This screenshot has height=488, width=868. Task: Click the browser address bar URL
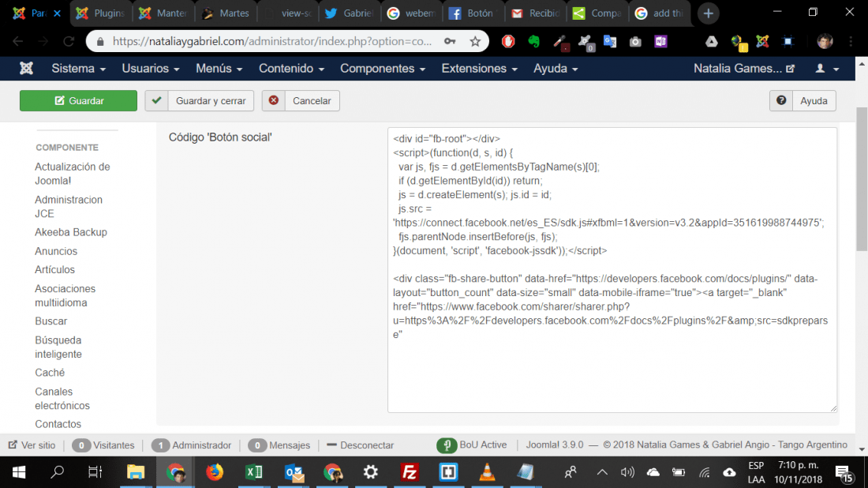click(271, 42)
